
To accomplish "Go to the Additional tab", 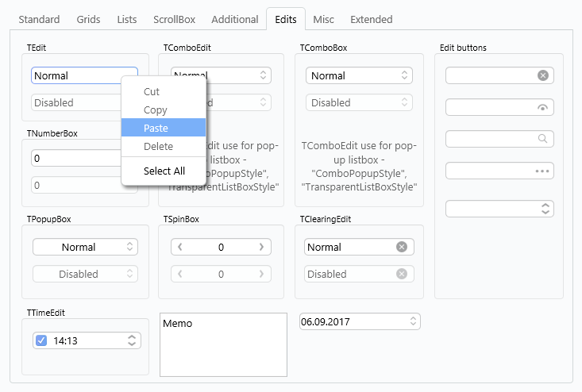I will coord(234,19).
